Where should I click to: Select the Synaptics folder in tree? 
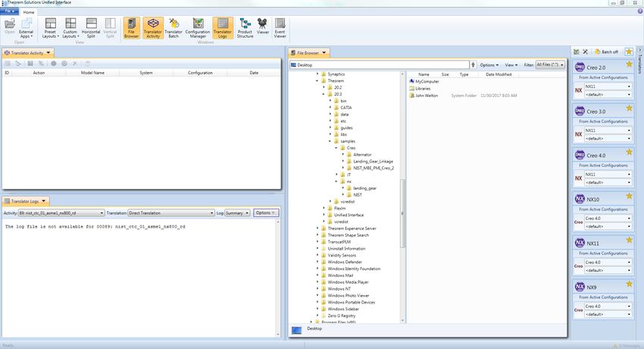point(336,74)
